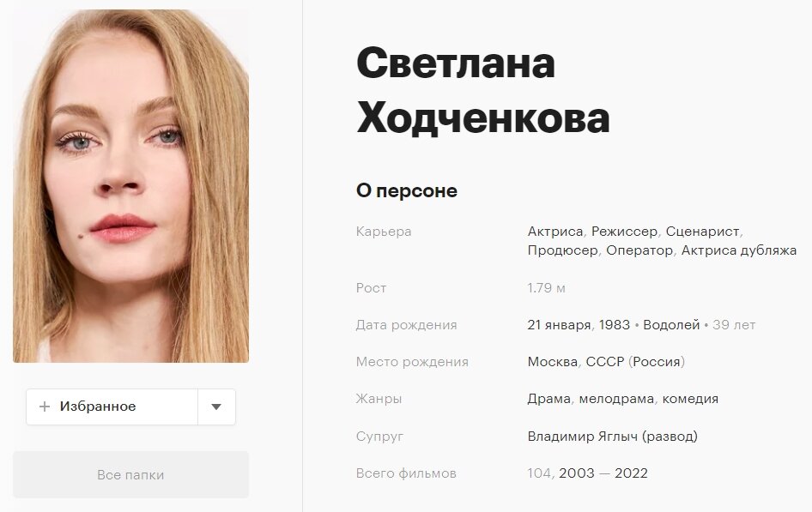
Task: Open the 1983 birth year link
Action: coord(615,325)
